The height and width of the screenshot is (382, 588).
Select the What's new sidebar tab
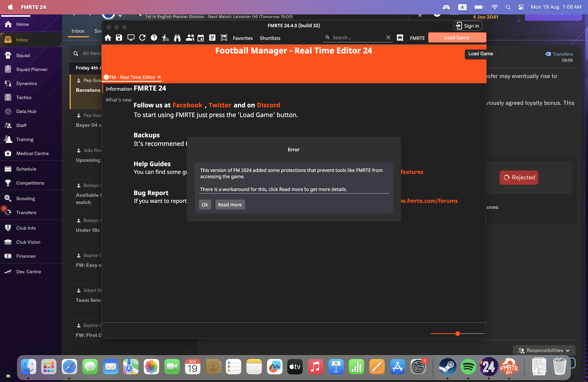118,100
